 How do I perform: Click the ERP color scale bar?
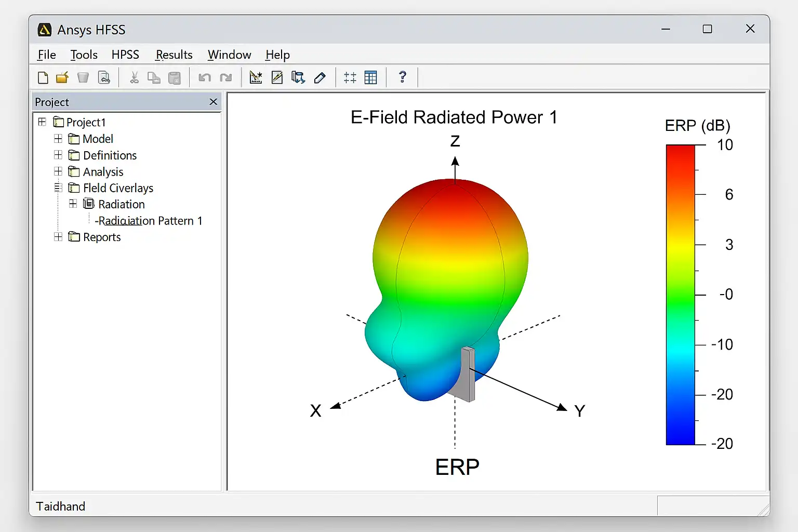(680, 295)
